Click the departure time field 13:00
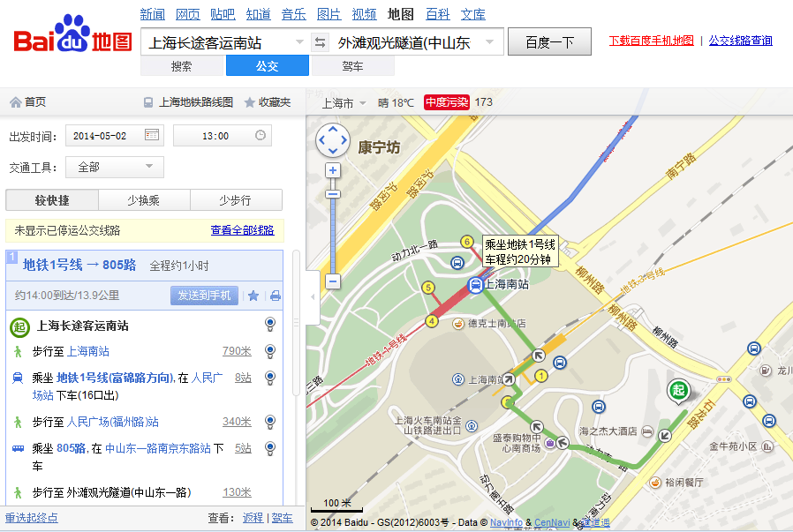793x532 pixels. [223, 135]
